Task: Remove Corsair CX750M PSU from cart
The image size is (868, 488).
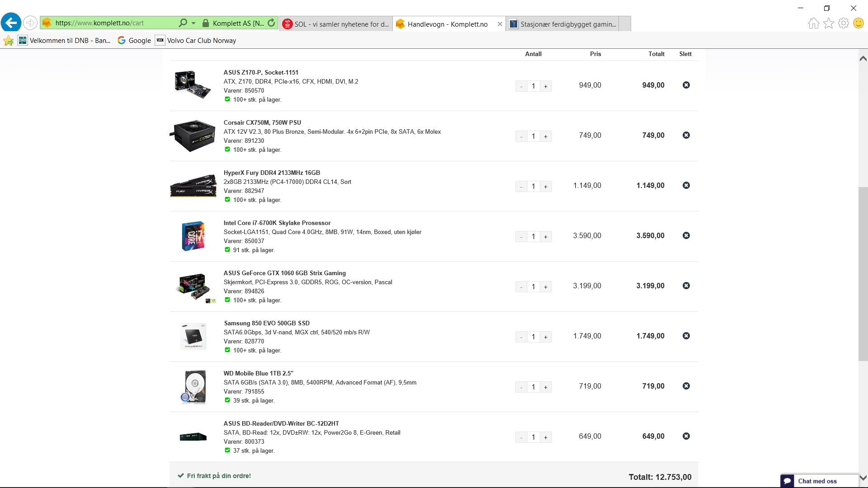Action: (686, 135)
